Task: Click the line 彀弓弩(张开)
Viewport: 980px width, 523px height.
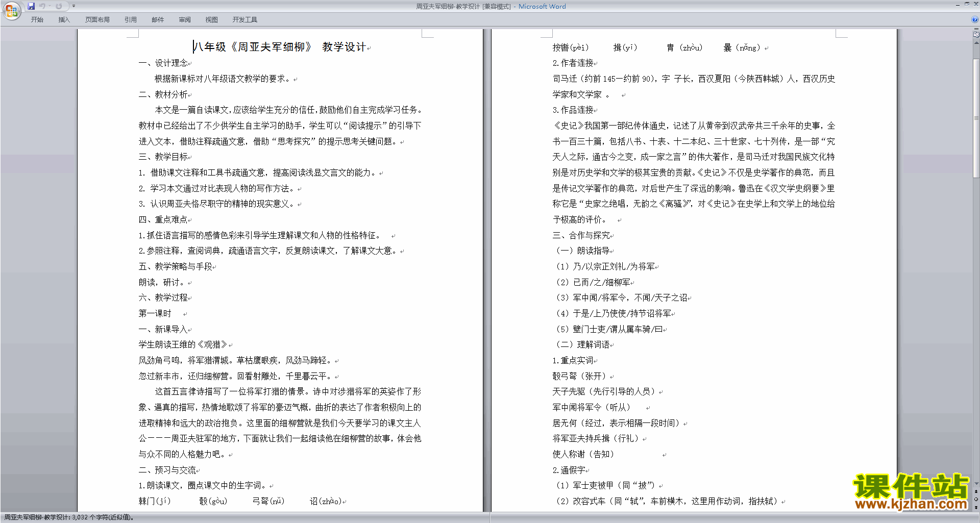Action: click(x=580, y=376)
